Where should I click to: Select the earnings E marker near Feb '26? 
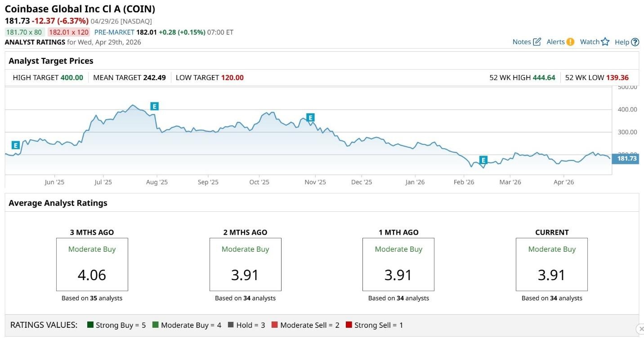483,160
